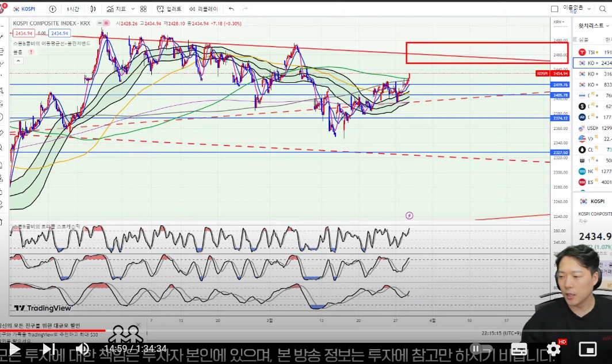Viewport: 612px width, 364px height.
Task: Enable miniplayer mode
Action: pos(588,349)
